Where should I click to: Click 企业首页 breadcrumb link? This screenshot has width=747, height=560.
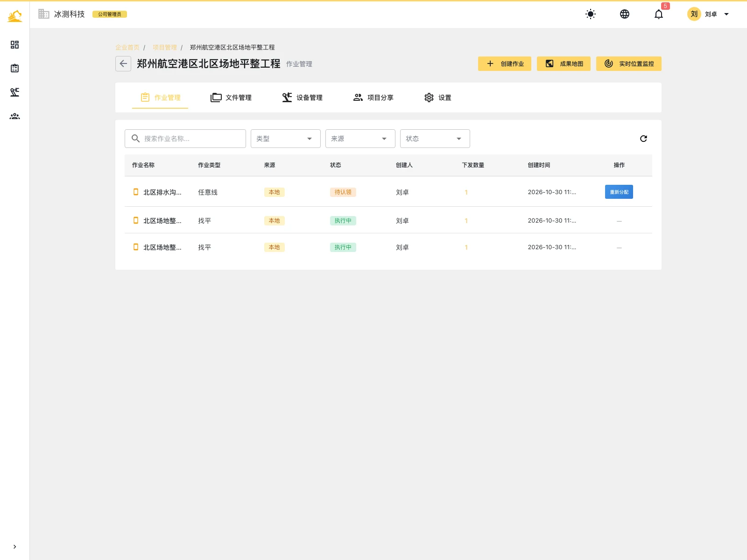click(127, 47)
